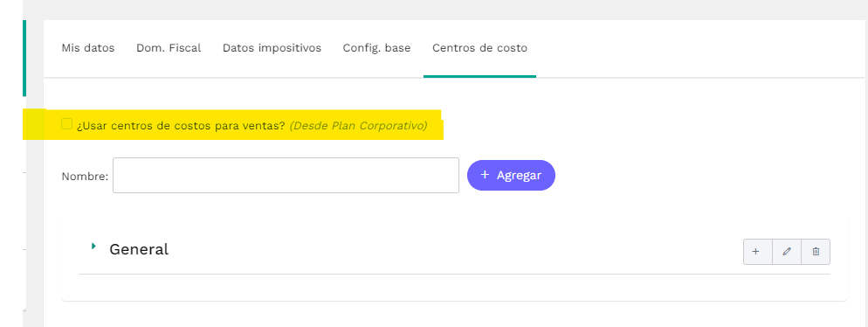868x327 pixels.
Task: Click the Agregar button
Action: [x=511, y=175]
